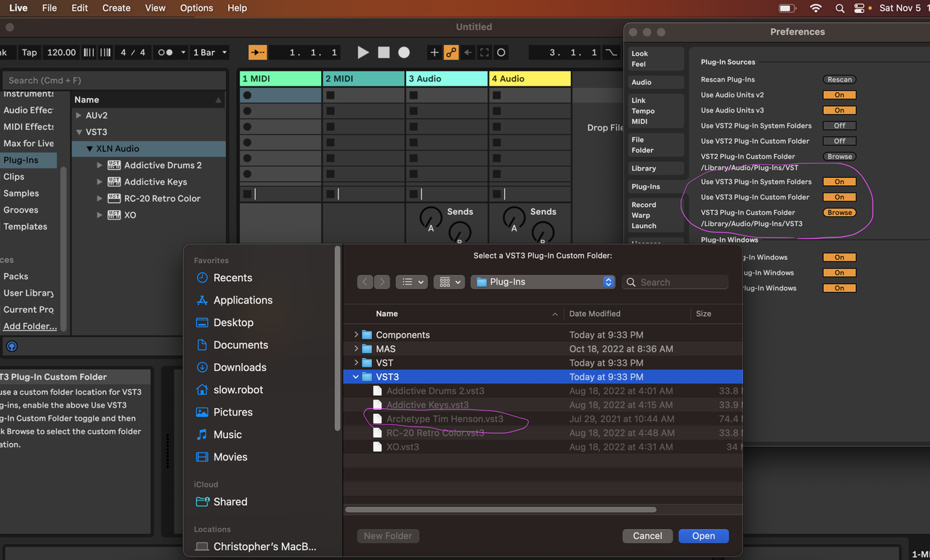Image resolution: width=930 pixels, height=560 pixels.
Task: Click Browse for VST3 Custom Folder
Action: pyautogui.click(x=839, y=213)
